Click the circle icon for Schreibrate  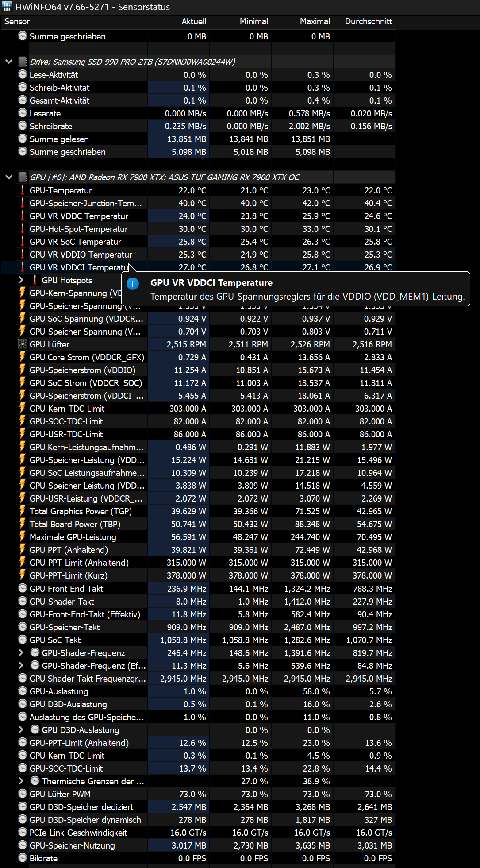click(23, 126)
